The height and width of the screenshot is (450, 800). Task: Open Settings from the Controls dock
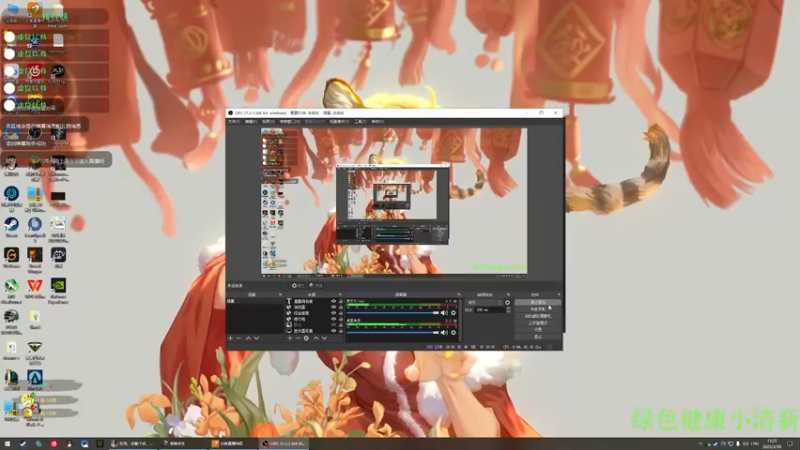coord(538,330)
